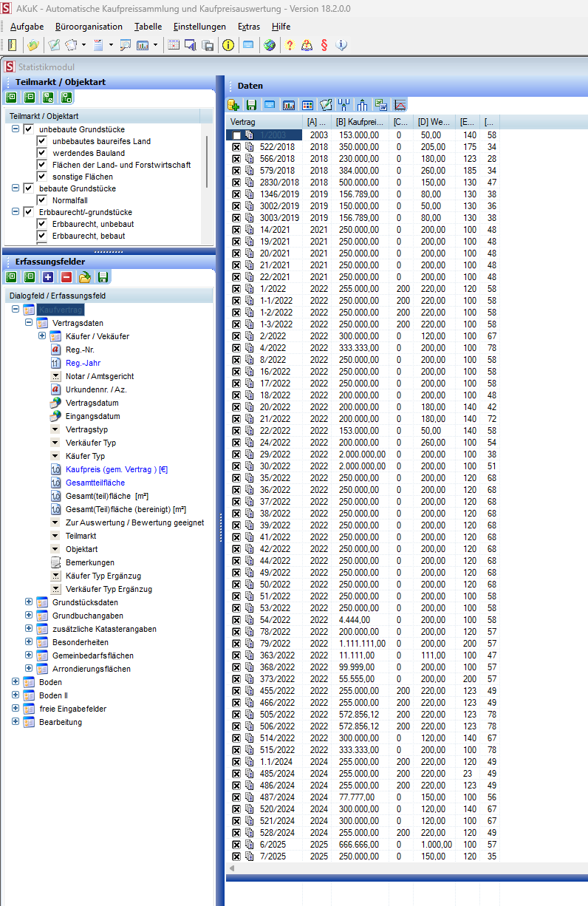The height and width of the screenshot is (906, 588).
Task: Select the 'Reg.-Jahr' field in tree
Action: point(83,363)
